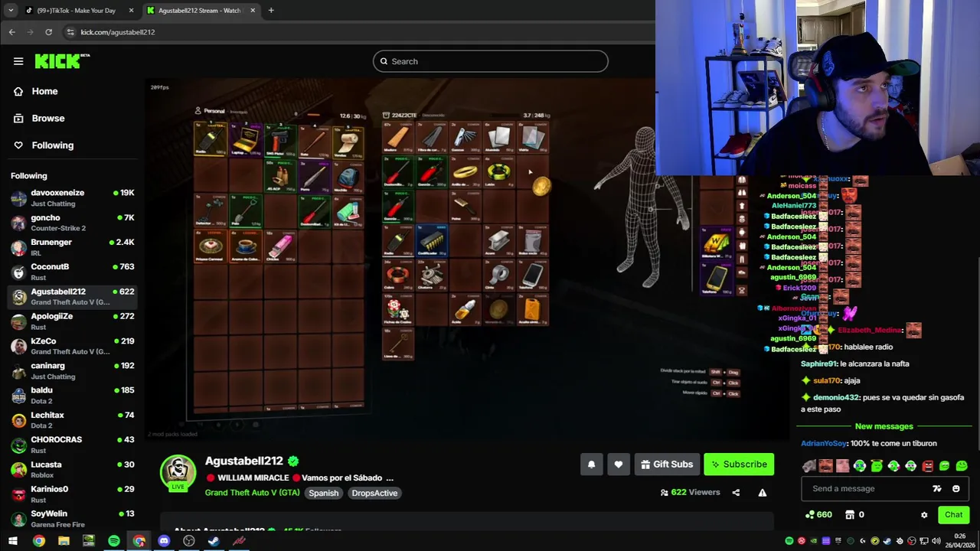Image resolution: width=980 pixels, height=551 pixels.
Task: Open goncho channel in Following list
Action: (73, 222)
